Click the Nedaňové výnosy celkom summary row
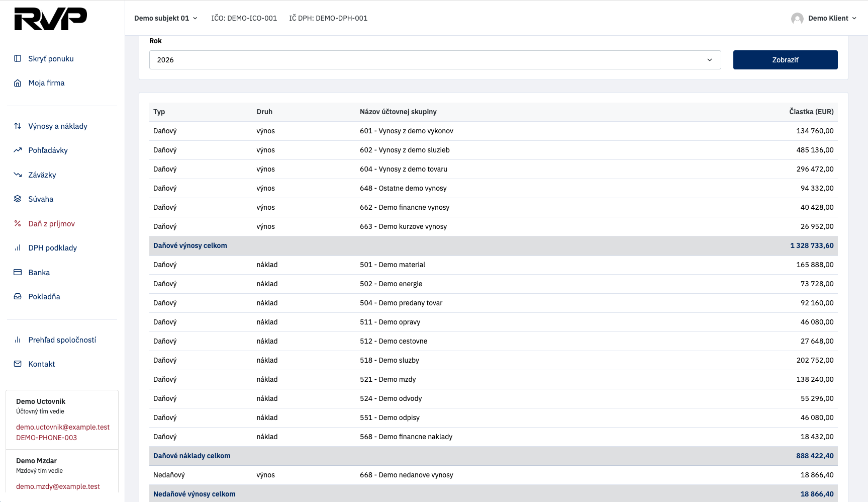The height and width of the screenshot is (502, 868). (494, 493)
